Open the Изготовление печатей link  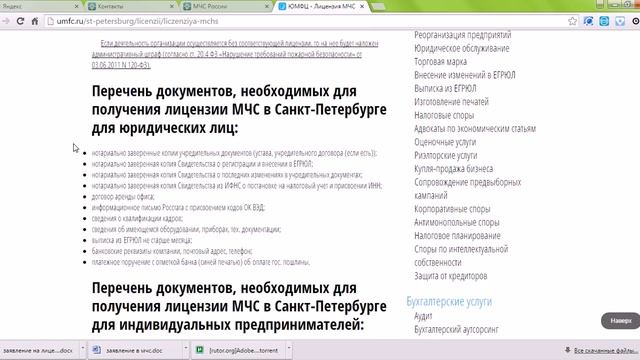(x=451, y=102)
